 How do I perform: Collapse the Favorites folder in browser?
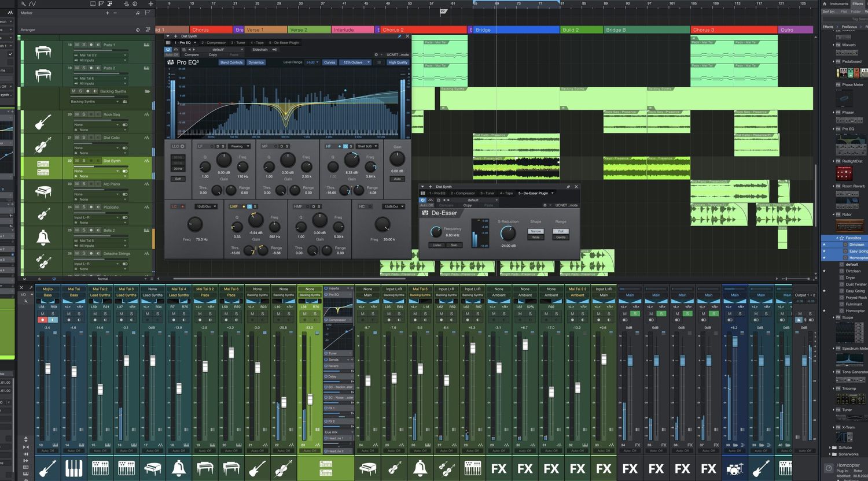[837, 238]
